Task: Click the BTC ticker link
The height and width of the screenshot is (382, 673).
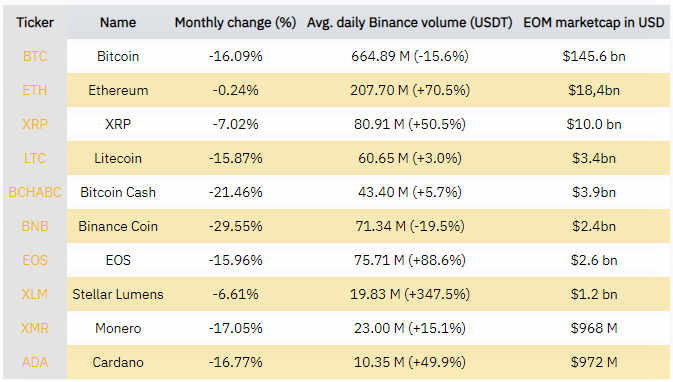Action: 35,56
